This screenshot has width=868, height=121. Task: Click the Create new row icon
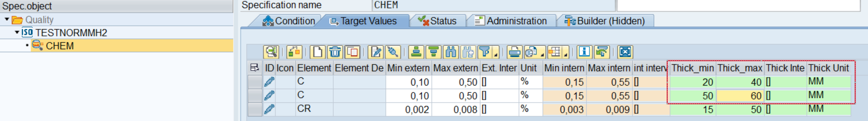click(317, 52)
